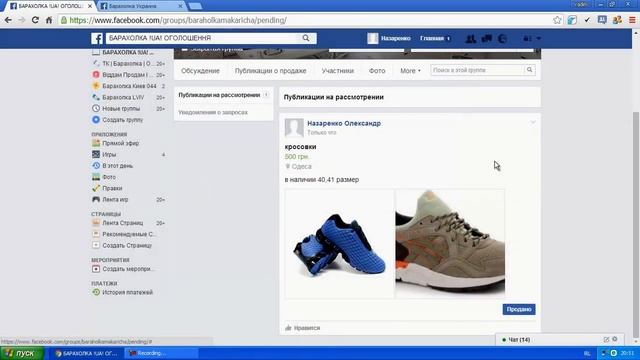Viewport: 640px width, 360px height.
Task: Click the post author avatar
Action: (294, 128)
